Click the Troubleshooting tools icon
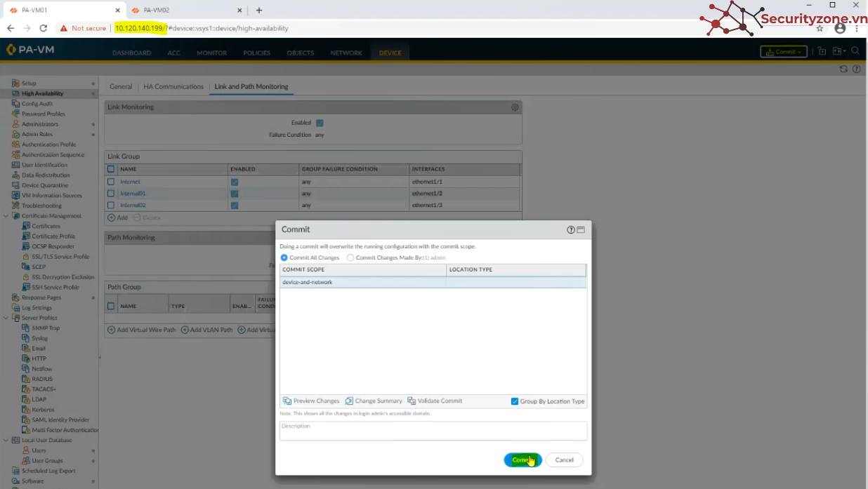 pos(15,206)
